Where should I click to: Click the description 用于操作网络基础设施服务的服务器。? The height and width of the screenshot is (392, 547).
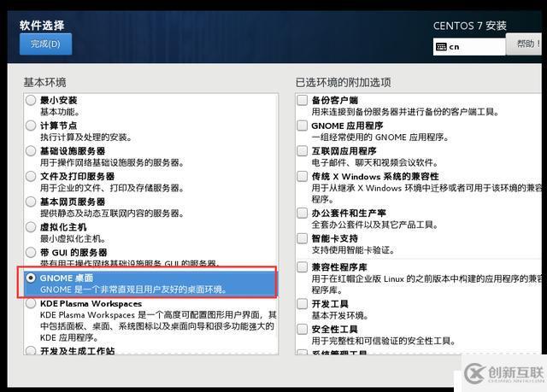coord(112,163)
